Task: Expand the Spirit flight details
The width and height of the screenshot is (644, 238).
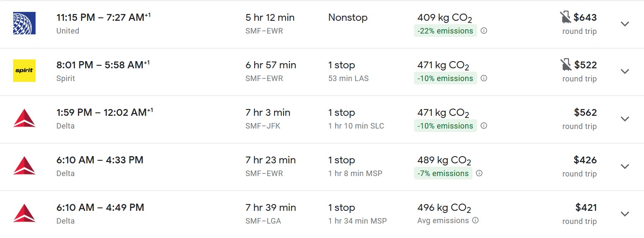Action: click(x=625, y=71)
